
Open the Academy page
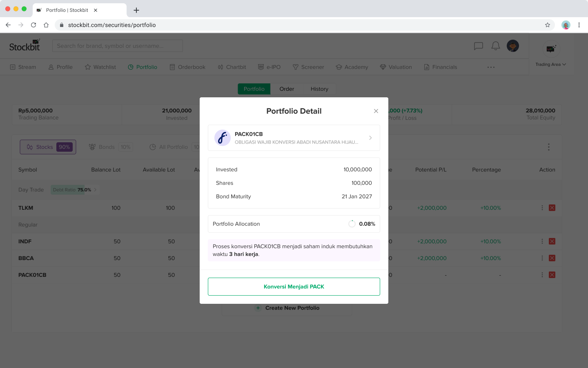[352, 67]
